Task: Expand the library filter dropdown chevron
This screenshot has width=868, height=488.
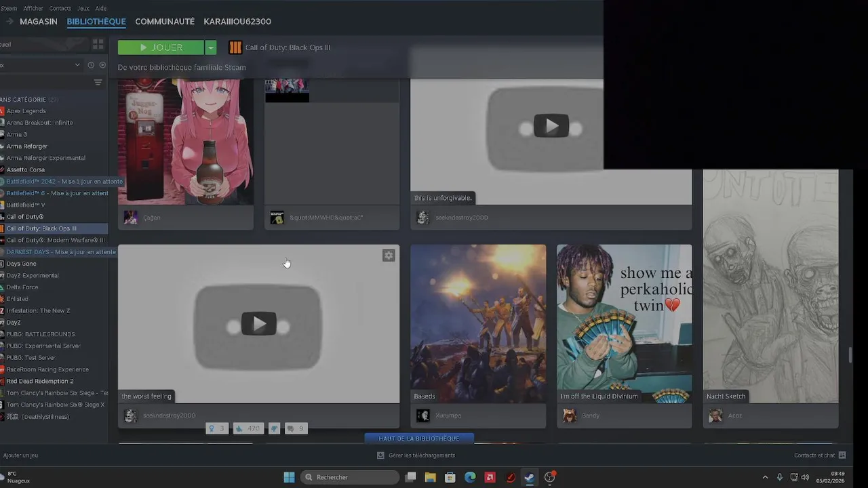Action: pos(77,65)
